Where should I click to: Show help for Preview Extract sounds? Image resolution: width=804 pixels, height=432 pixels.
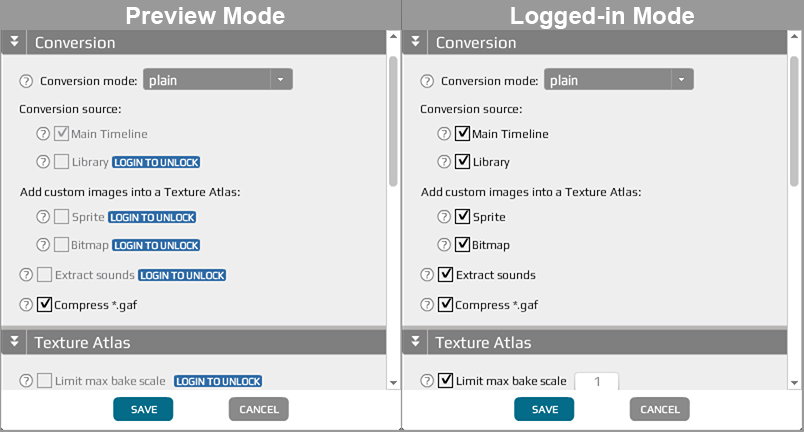click(26, 275)
